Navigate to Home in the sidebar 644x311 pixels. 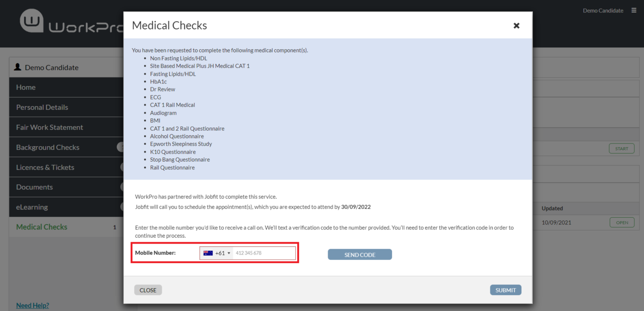click(26, 87)
